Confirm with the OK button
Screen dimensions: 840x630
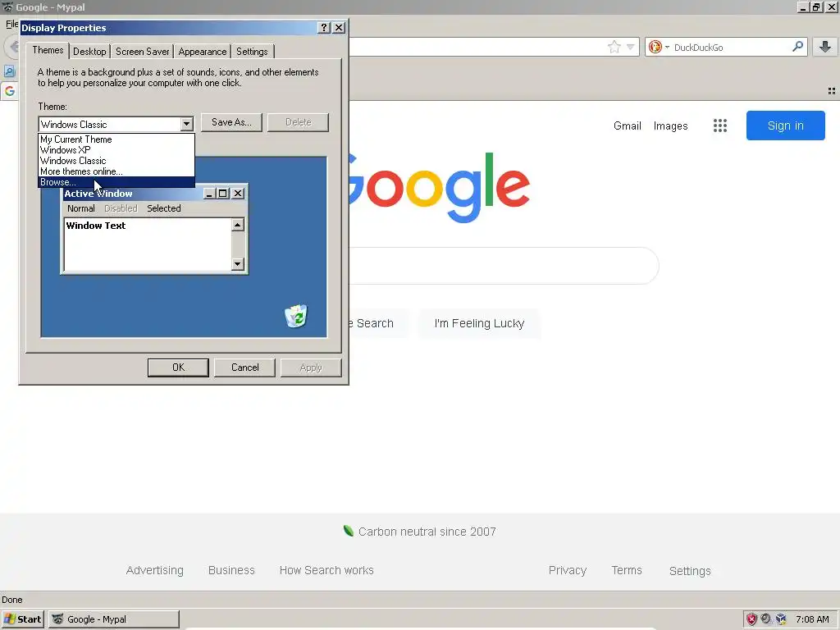(178, 367)
